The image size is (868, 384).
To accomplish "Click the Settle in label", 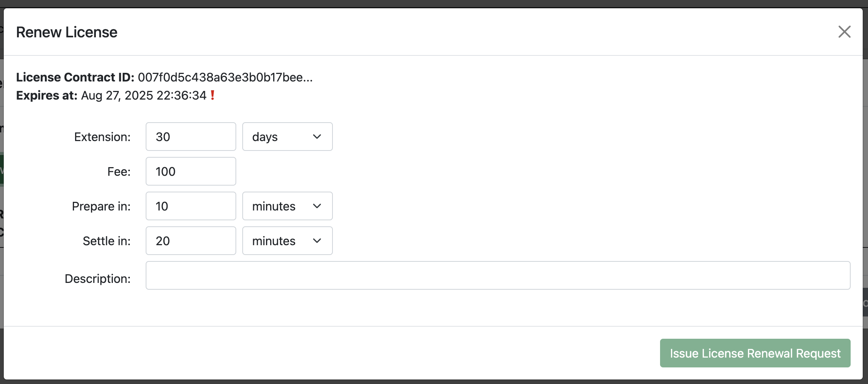I will (x=107, y=241).
